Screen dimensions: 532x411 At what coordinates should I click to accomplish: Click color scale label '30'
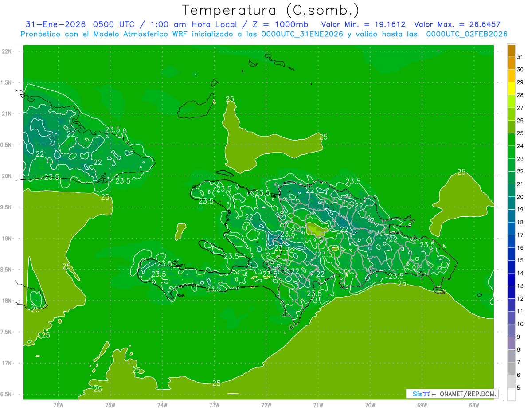pos(520,70)
